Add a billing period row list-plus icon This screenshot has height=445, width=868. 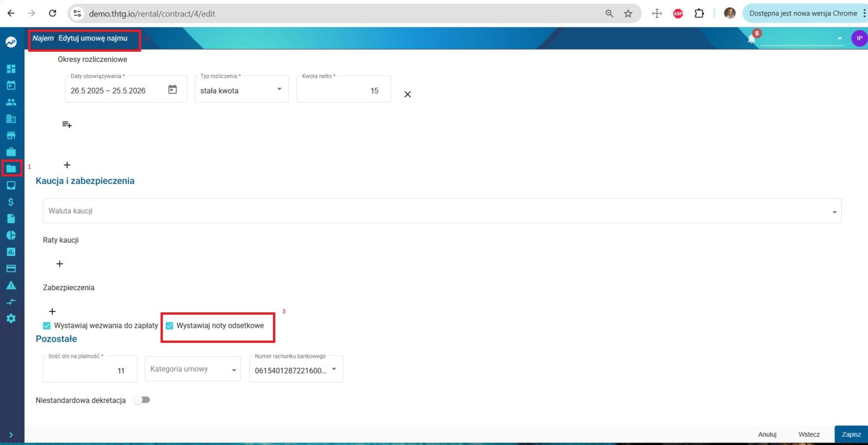click(67, 124)
